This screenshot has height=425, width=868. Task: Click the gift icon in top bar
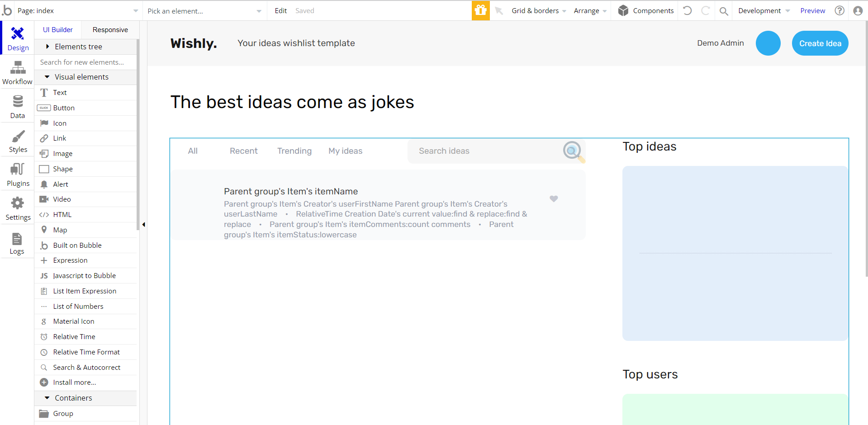point(480,10)
